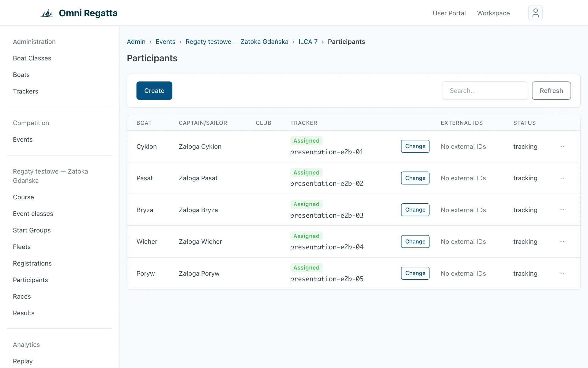
Task: Go to User Portal in top navigation
Action: (x=449, y=13)
